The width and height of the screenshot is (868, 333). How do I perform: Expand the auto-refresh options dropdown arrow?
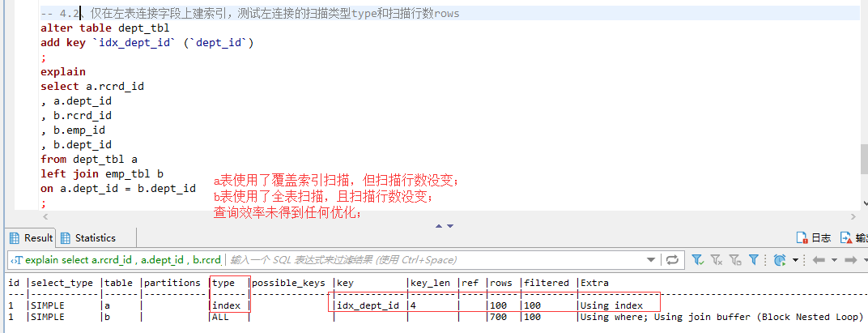tap(795, 259)
